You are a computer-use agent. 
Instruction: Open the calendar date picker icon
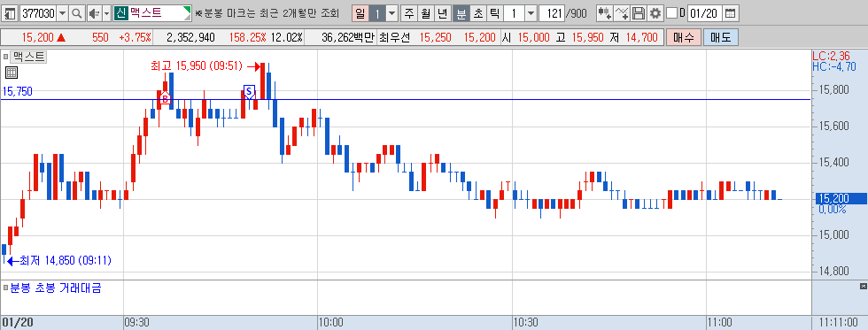[x=731, y=13]
